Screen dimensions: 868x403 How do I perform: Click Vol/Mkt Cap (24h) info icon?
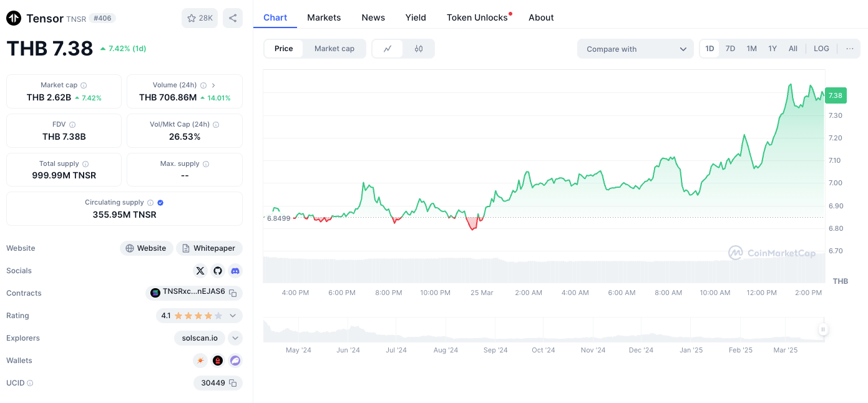pos(216,125)
